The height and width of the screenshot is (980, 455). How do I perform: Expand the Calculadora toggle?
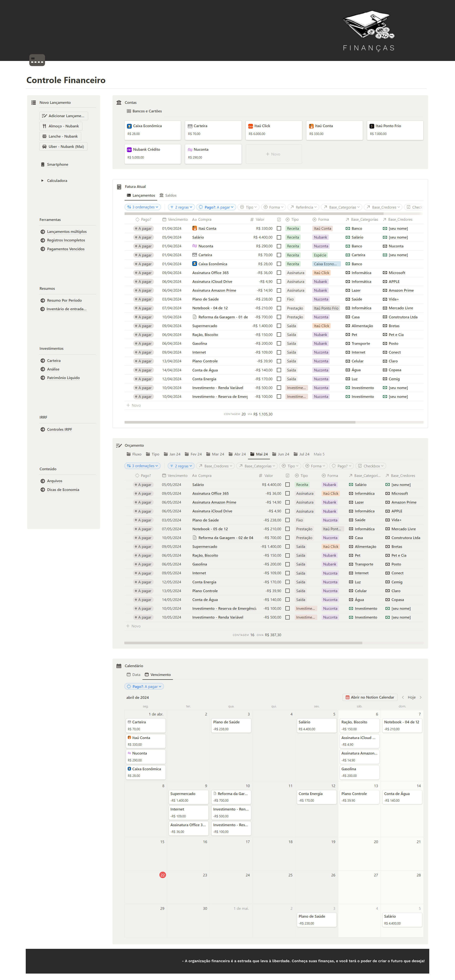tap(42, 181)
